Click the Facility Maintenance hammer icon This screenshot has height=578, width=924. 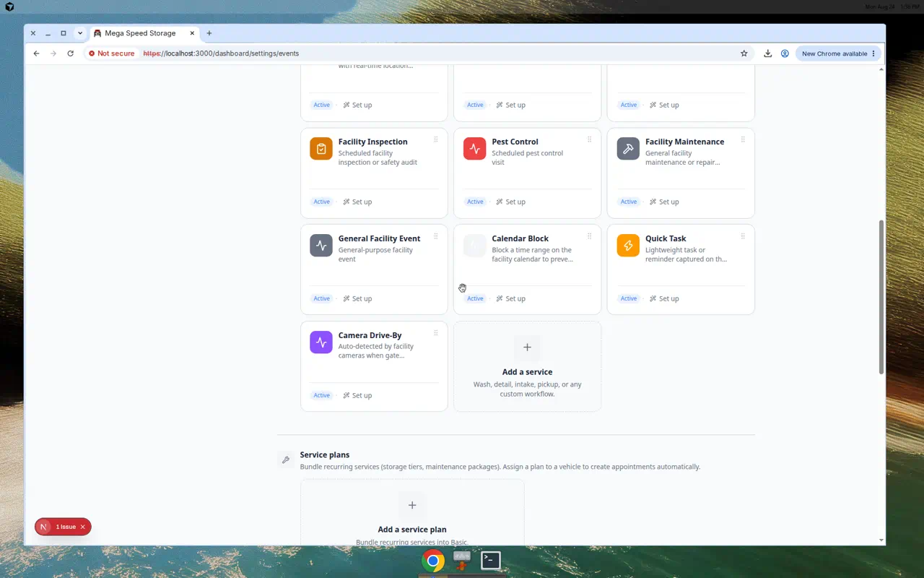[x=628, y=149]
